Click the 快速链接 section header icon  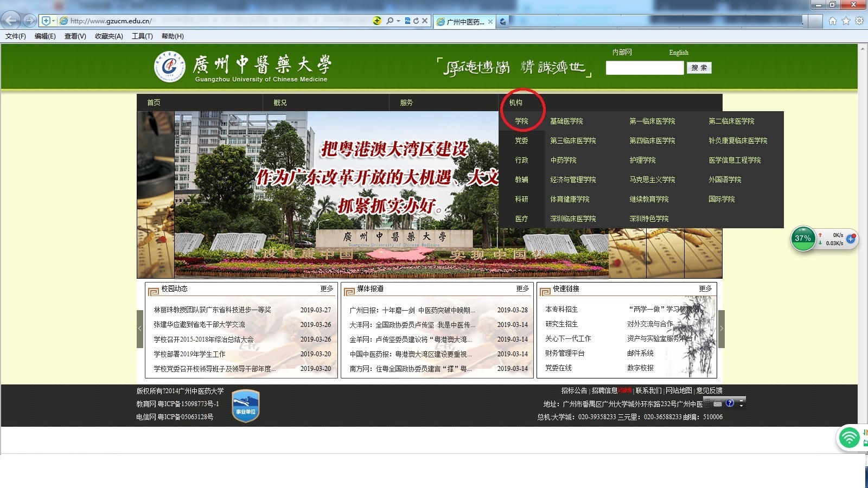[x=545, y=291]
